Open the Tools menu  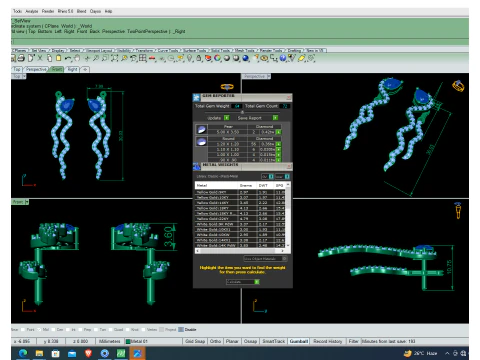(x=17, y=11)
